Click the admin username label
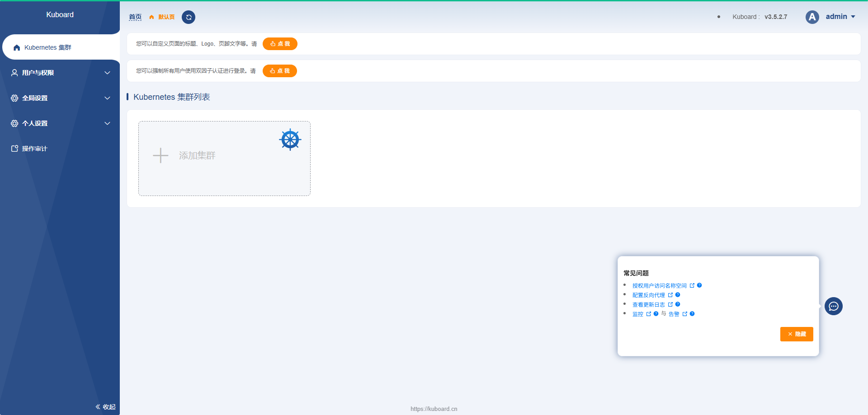The image size is (868, 415). (x=836, y=17)
